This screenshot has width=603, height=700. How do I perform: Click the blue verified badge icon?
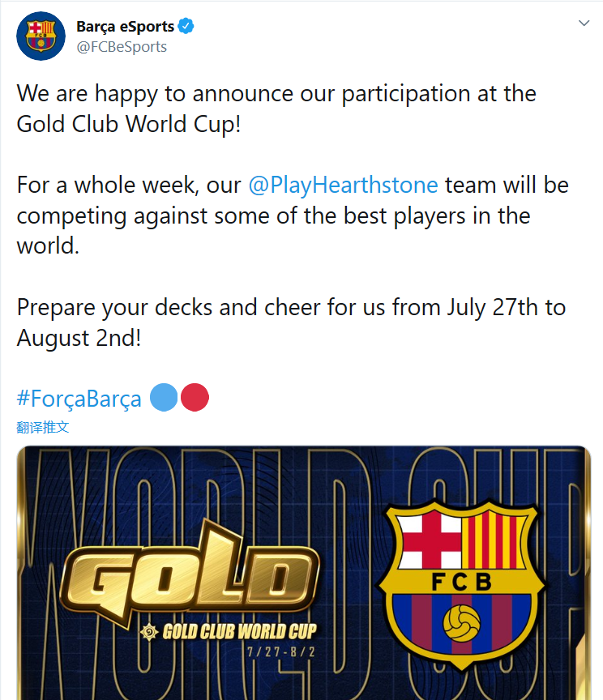(x=186, y=27)
